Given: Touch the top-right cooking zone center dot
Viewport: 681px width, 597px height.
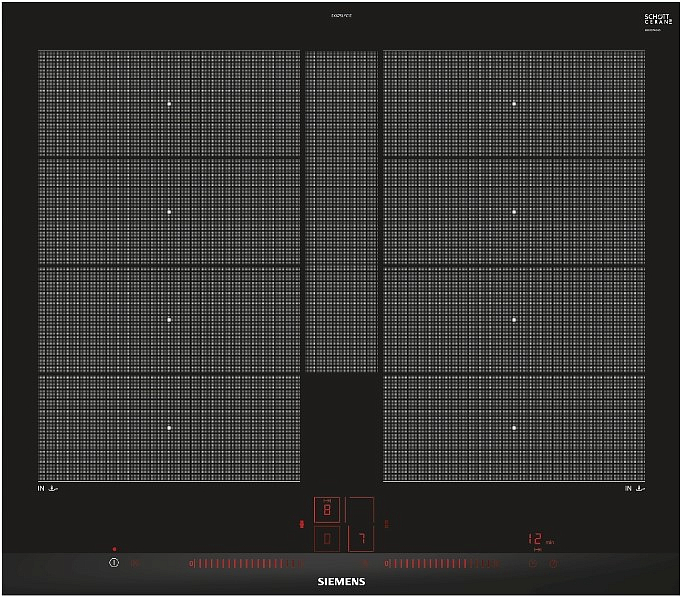Looking at the screenshot, I should (514, 104).
